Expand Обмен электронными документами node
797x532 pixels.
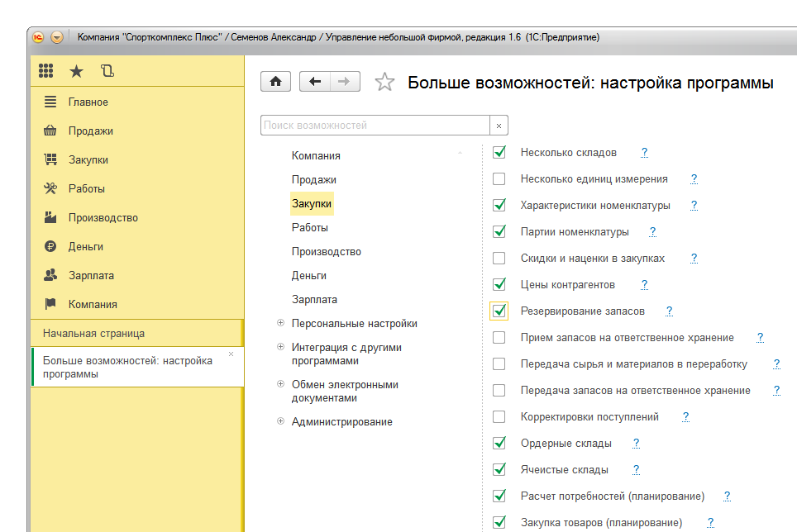tap(281, 385)
